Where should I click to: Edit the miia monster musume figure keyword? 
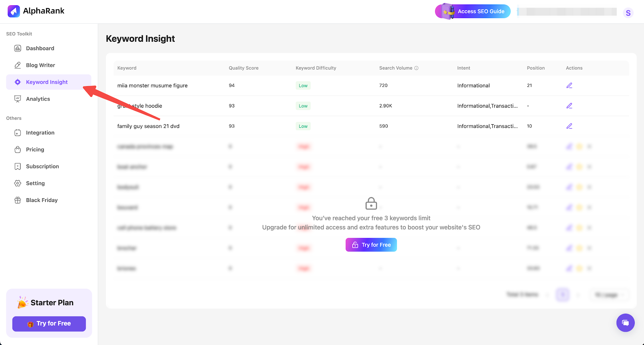click(569, 85)
